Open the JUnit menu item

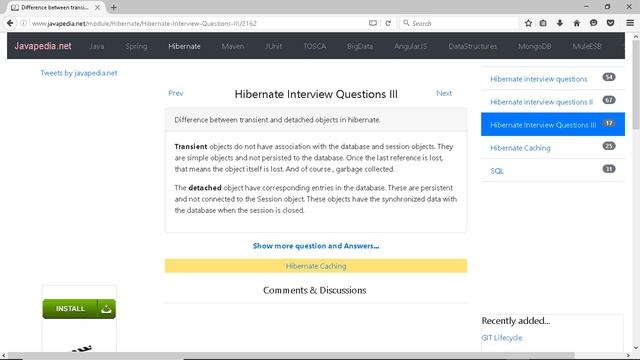tap(273, 46)
